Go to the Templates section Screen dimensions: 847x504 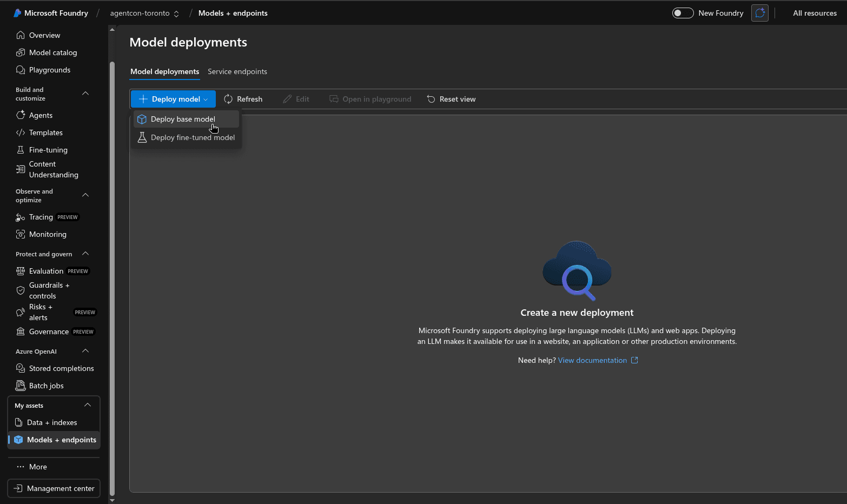pos(46,132)
